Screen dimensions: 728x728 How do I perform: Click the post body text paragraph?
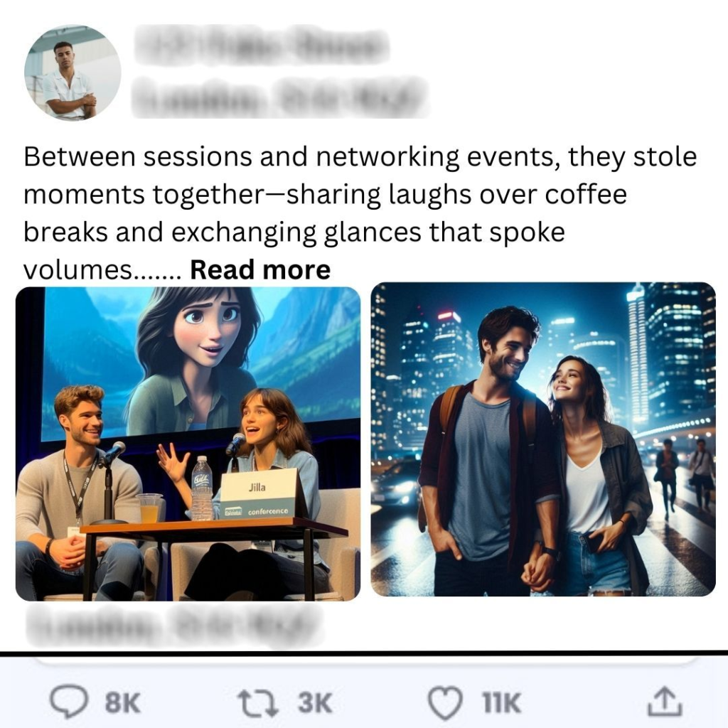360,213
